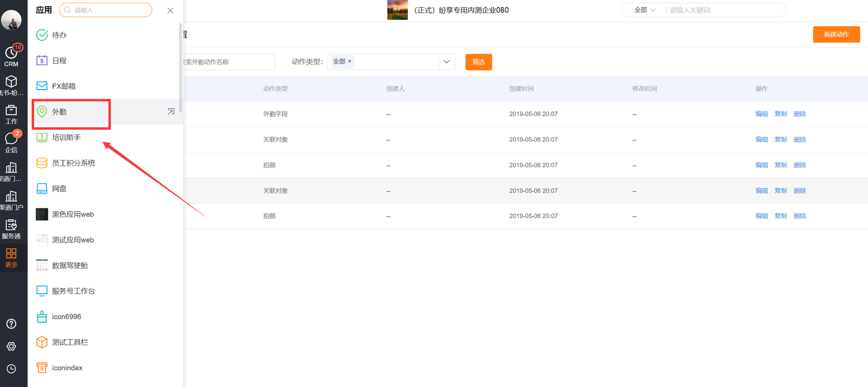
Task: Close the 应用 panel
Action: tap(170, 10)
